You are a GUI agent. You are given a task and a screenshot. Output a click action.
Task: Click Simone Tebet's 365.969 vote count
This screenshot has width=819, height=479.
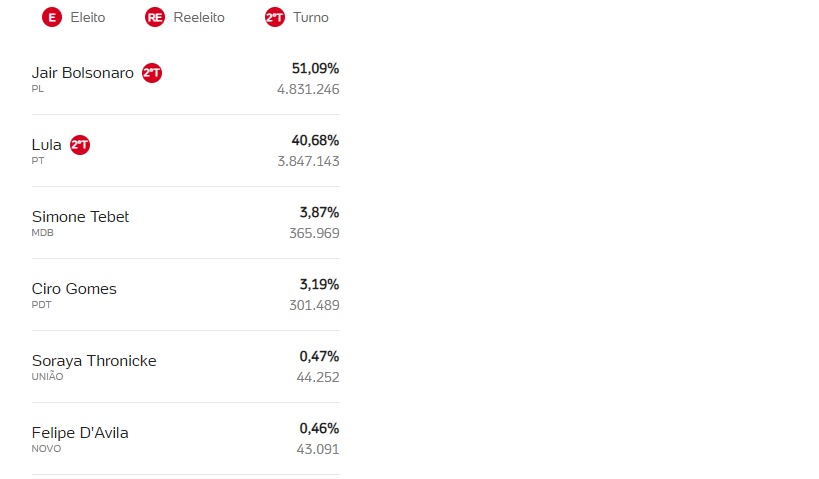[314, 233]
